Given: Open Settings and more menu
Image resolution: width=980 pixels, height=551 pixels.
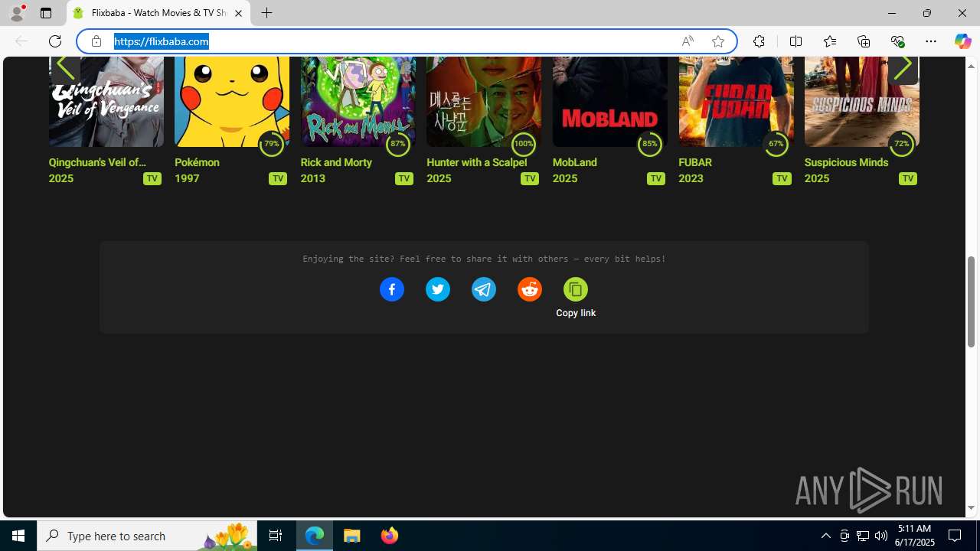Looking at the screenshot, I should coord(931,41).
